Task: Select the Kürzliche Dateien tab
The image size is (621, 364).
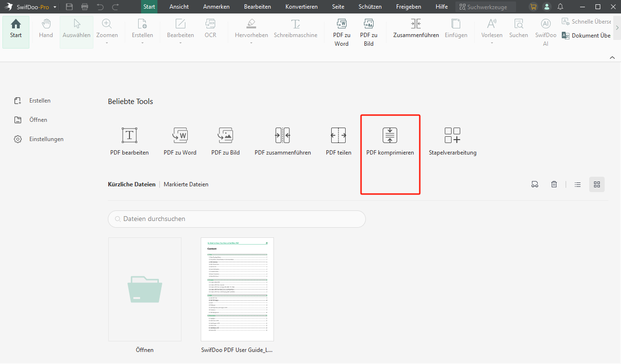Action: (132, 184)
